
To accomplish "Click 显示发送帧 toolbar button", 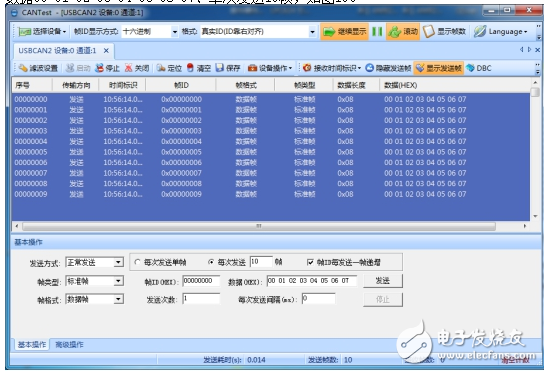I will pos(439,68).
